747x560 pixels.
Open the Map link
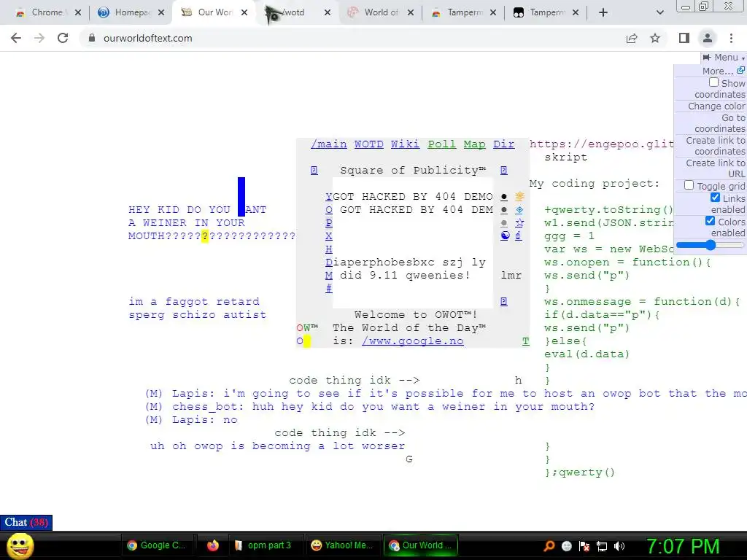(474, 144)
